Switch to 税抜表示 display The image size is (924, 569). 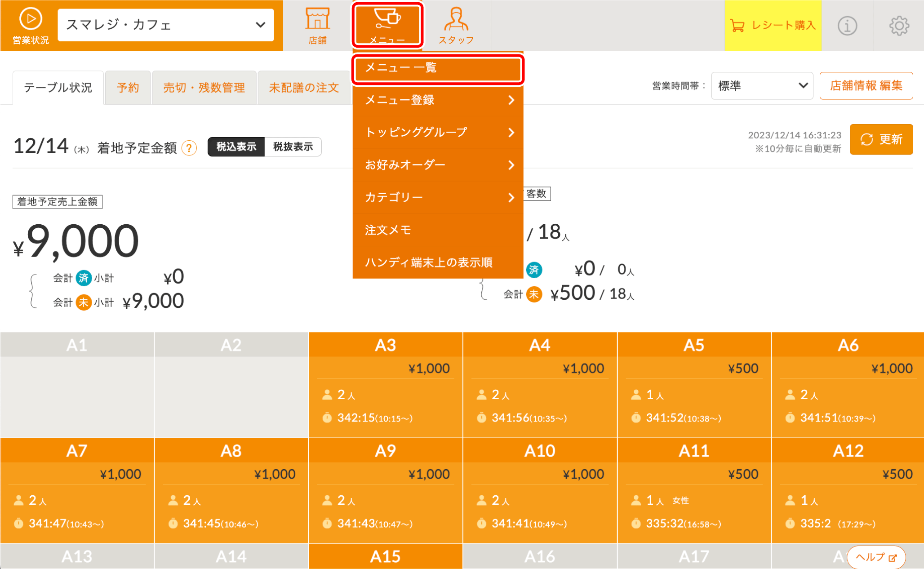(293, 147)
